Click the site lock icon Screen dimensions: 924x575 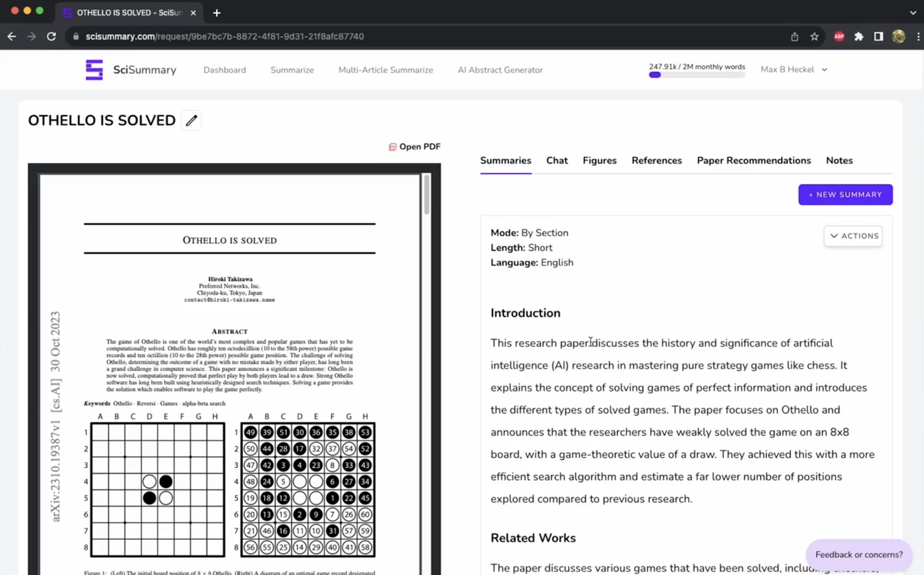coord(75,36)
